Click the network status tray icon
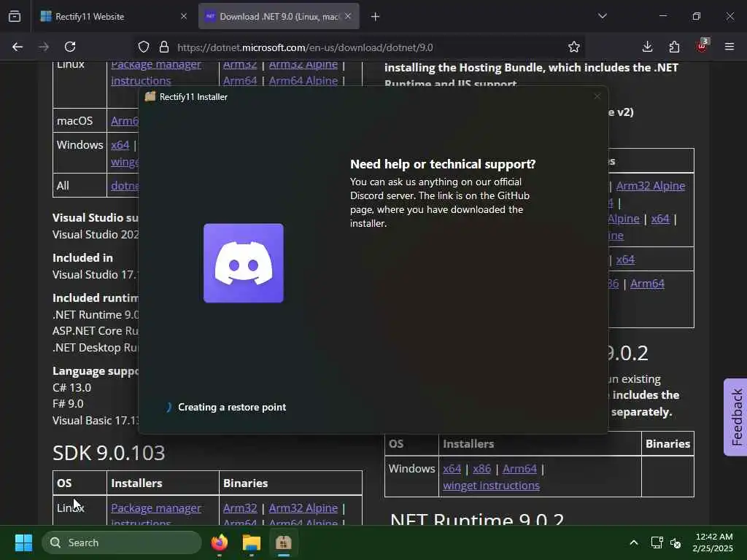 tap(657, 542)
